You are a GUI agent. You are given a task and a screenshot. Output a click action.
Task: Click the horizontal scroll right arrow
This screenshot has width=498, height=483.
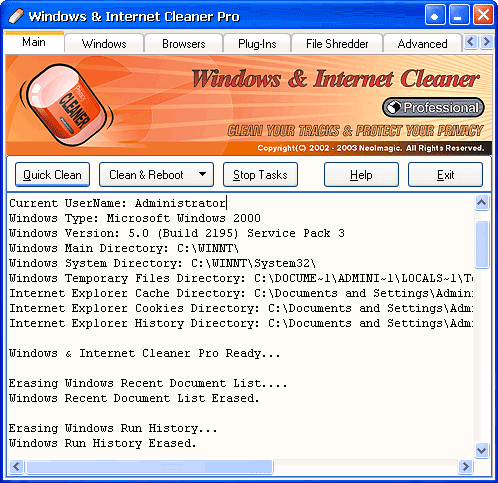click(x=466, y=466)
